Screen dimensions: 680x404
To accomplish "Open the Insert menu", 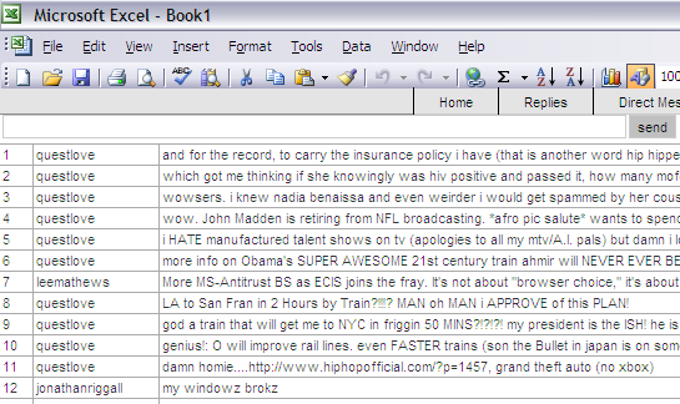I will 190,46.
